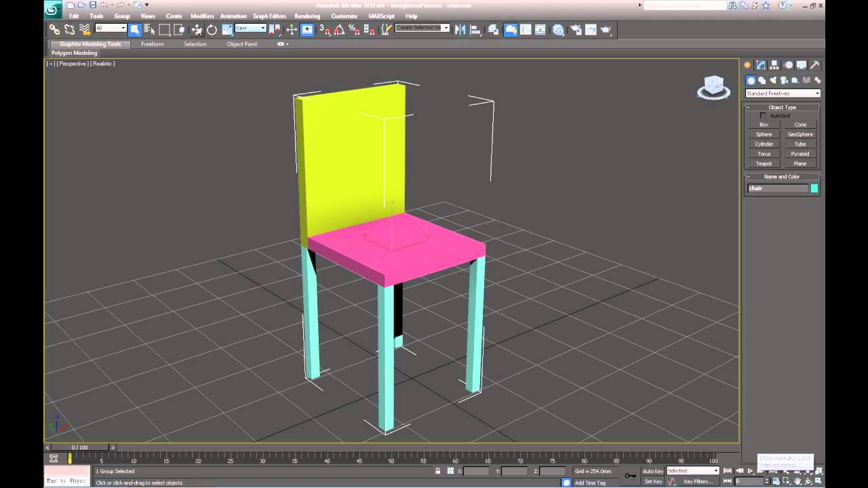Viewport: 868px width, 488px height.
Task: Click the Unlink Selection tool
Action: [x=69, y=29]
